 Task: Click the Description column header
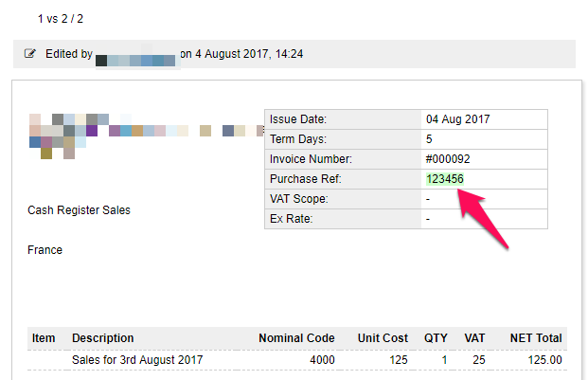coord(103,338)
